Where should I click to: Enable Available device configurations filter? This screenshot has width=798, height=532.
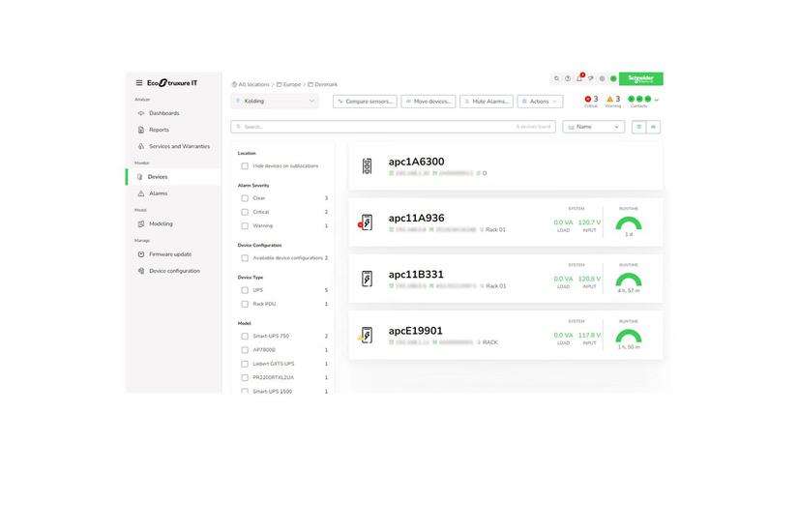pos(245,258)
